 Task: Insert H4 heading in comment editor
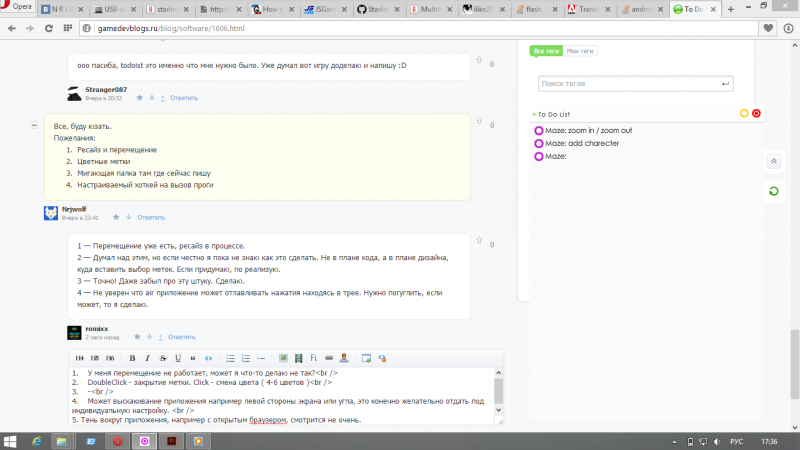80,357
